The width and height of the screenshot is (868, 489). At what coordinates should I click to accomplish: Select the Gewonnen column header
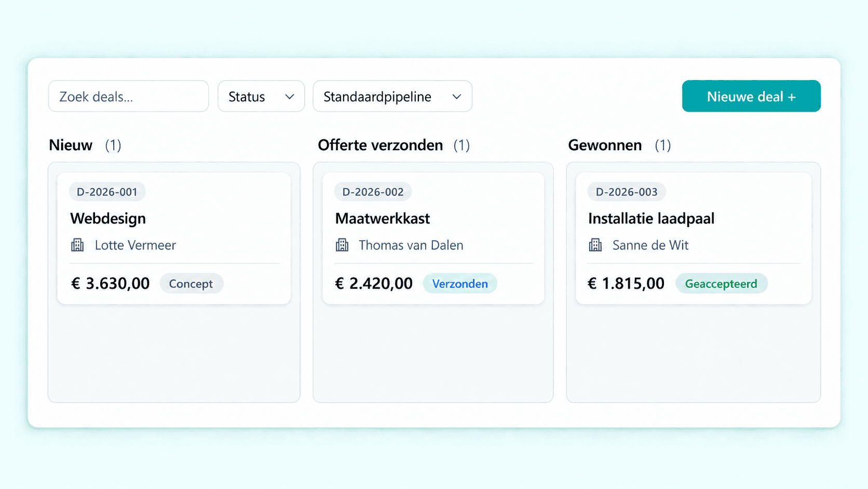pos(605,145)
